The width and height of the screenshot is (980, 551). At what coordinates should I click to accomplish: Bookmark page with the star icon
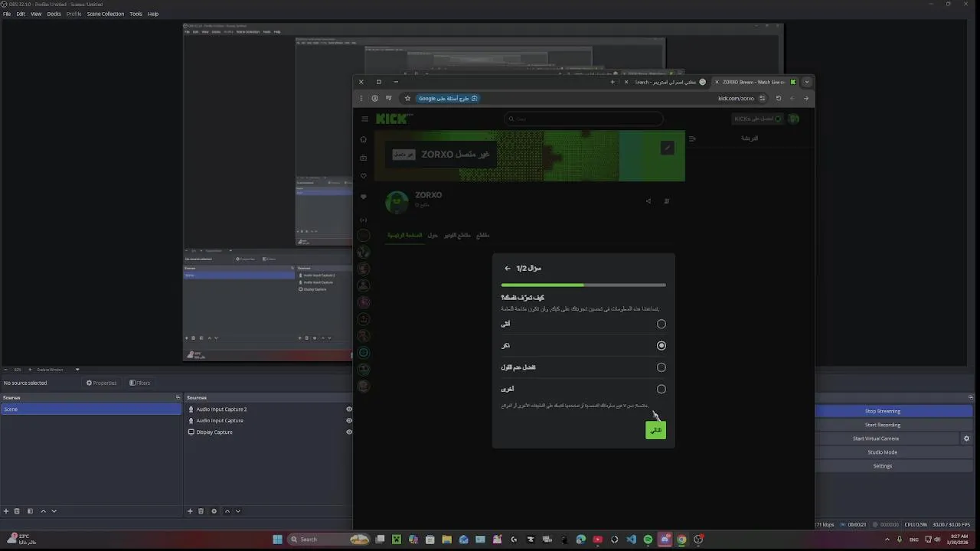click(407, 98)
